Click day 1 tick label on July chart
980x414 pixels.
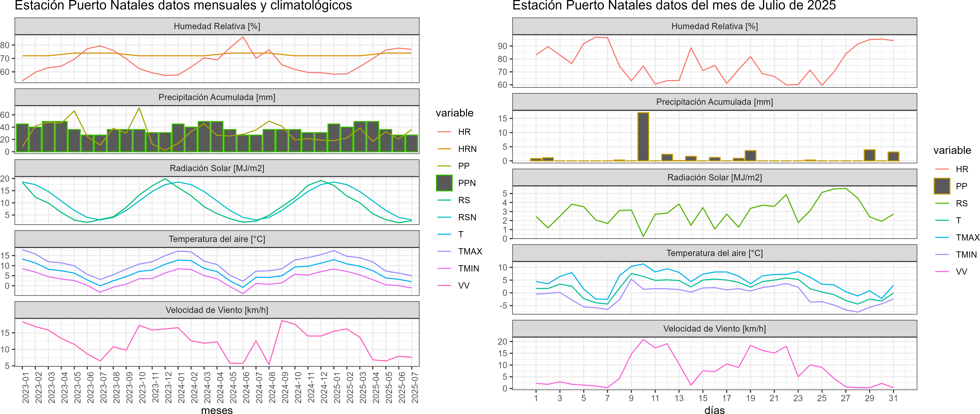point(536,398)
